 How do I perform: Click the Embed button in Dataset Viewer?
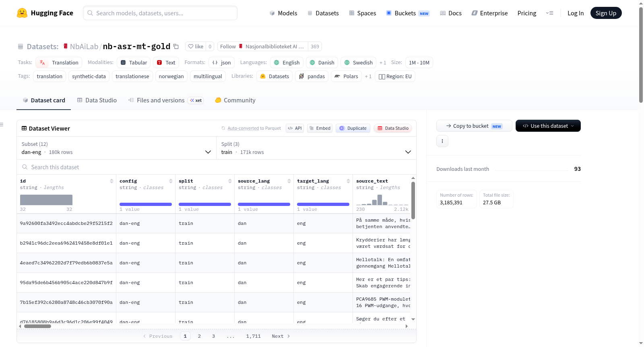[320, 128]
